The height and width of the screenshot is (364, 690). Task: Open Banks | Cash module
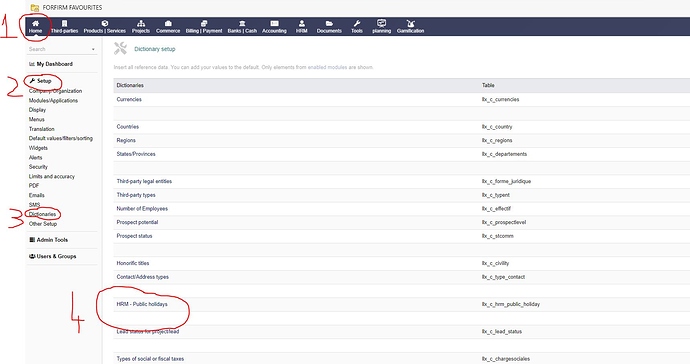(242, 27)
